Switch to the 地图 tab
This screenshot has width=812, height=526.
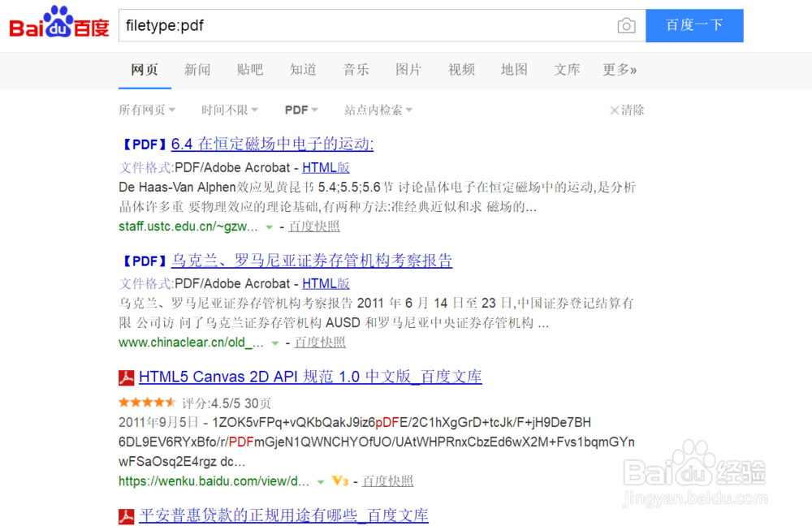[514, 69]
